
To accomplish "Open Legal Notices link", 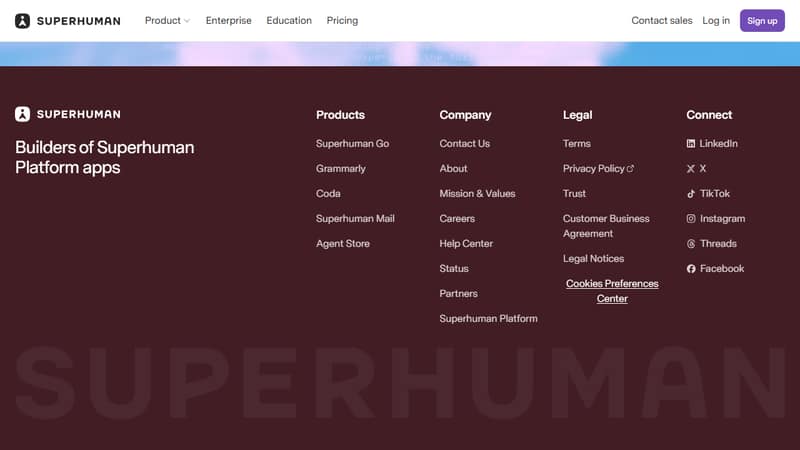I will pyautogui.click(x=593, y=259).
